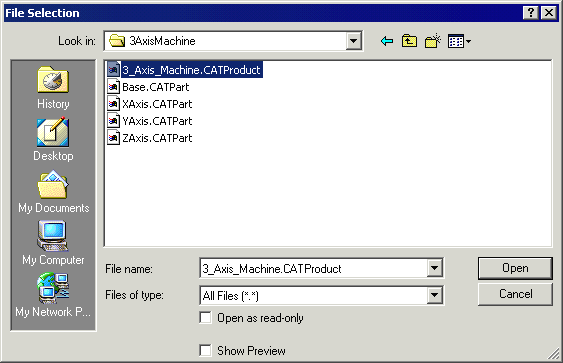
Task: Enable the Show Preview checkbox
Action: coord(205,350)
